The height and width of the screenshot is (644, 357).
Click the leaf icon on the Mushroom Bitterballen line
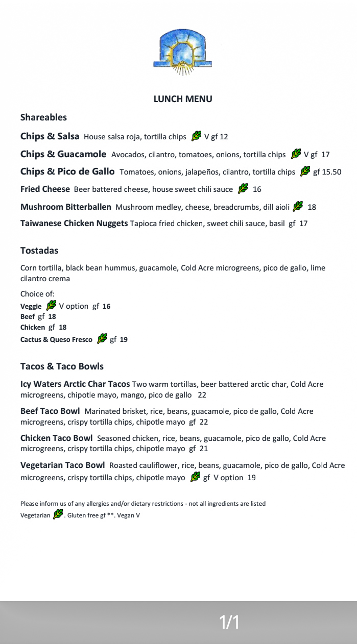[298, 207]
